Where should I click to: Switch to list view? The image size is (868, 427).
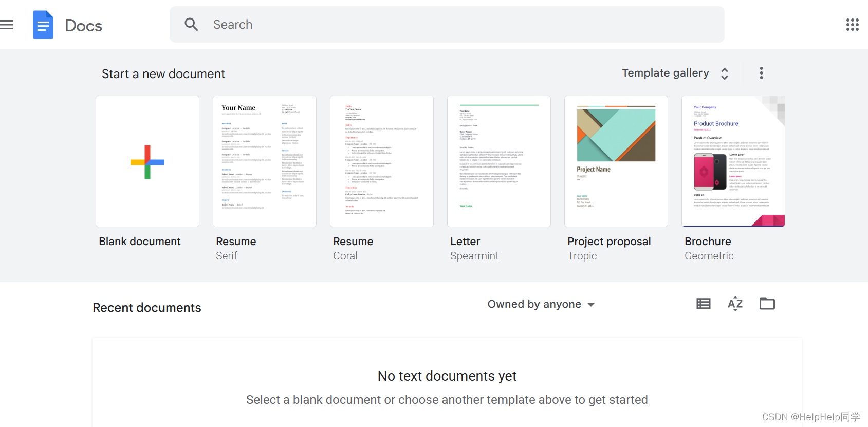704,304
